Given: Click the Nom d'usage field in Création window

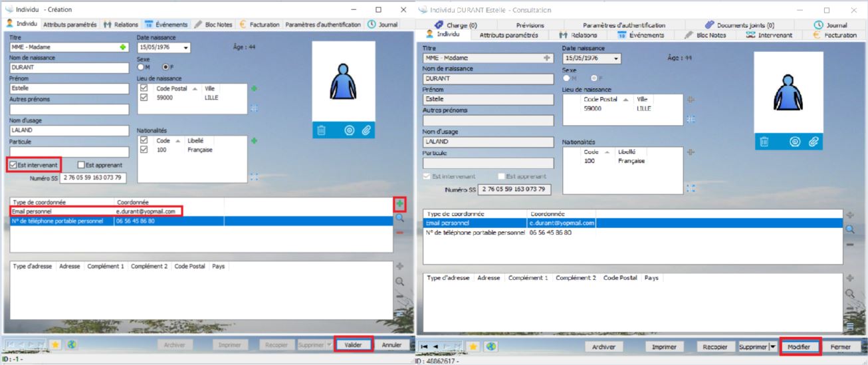Looking at the screenshot, I should [69, 131].
